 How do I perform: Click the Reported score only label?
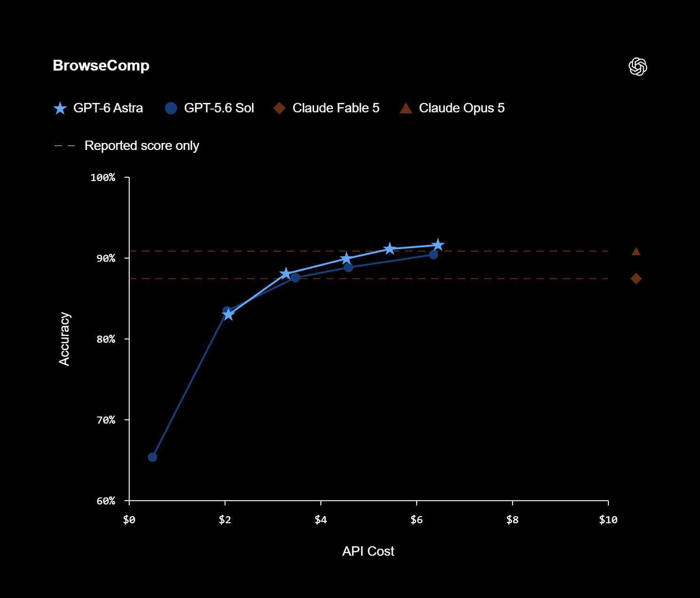(142, 146)
